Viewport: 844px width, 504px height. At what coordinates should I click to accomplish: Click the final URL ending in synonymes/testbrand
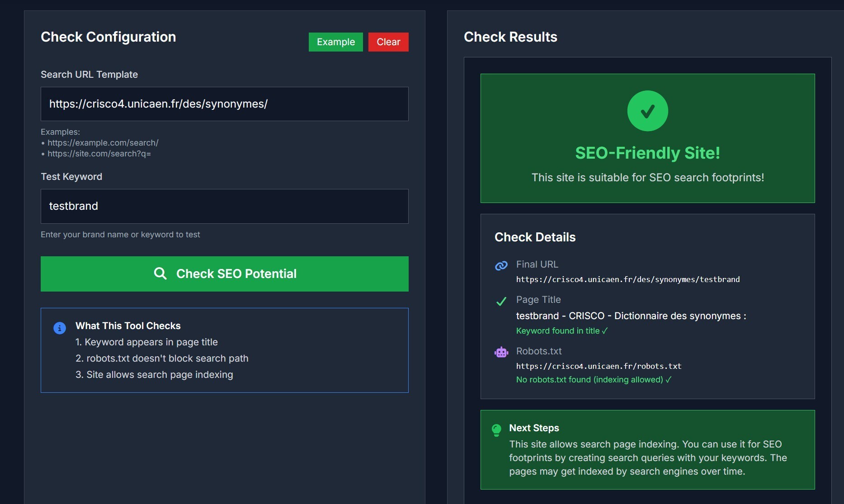click(x=628, y=279)
